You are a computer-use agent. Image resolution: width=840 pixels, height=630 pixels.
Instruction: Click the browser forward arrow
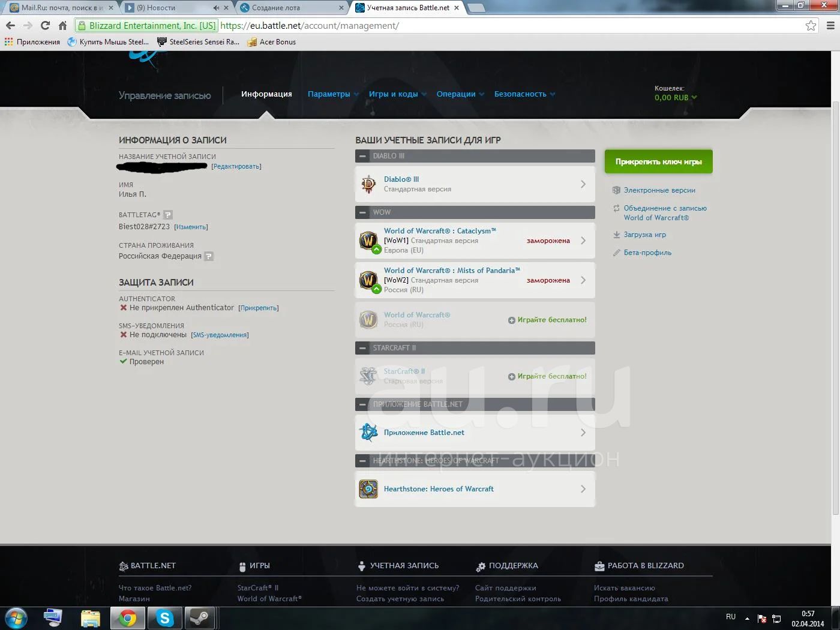(28, 26)
